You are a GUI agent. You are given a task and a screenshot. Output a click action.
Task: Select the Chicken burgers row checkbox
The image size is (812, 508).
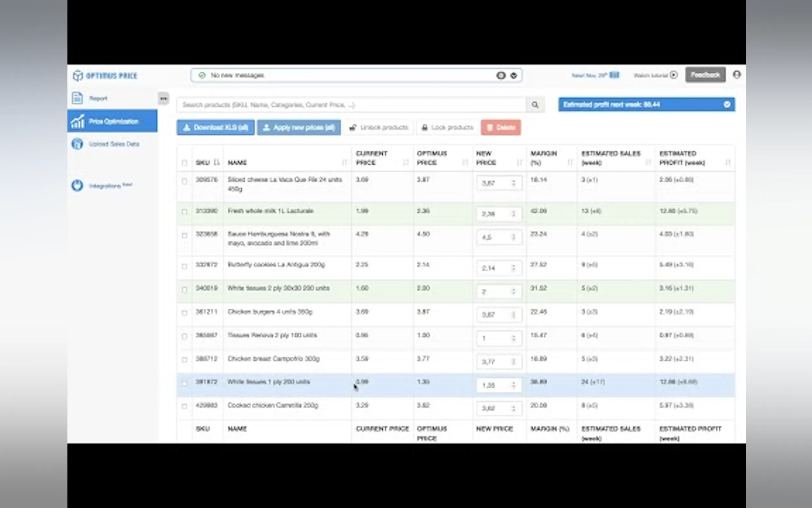click(x=184, y=313)
